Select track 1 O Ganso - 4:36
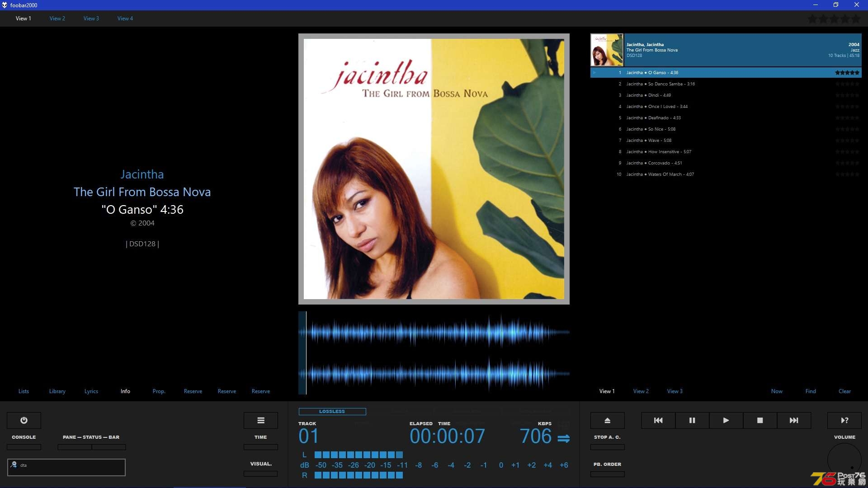 [x=726, y=72]
